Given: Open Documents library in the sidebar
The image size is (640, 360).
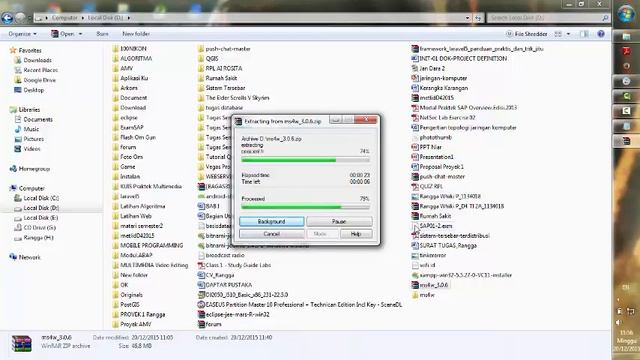Looking at the screenshot, I should (33, 119).
